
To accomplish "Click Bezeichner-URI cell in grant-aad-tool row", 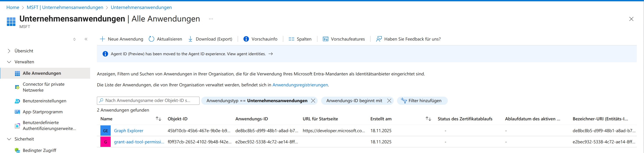I will [604, 142].
